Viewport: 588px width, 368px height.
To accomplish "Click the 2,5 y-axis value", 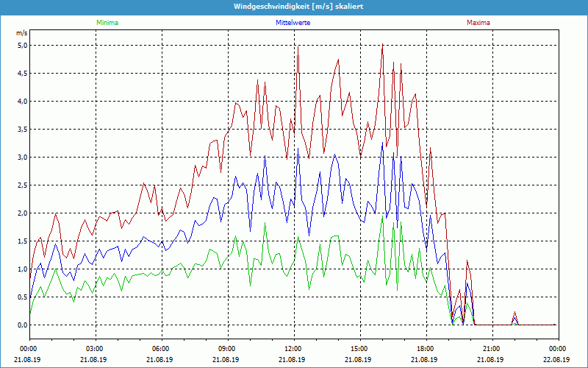I will [x=23, y=185].
